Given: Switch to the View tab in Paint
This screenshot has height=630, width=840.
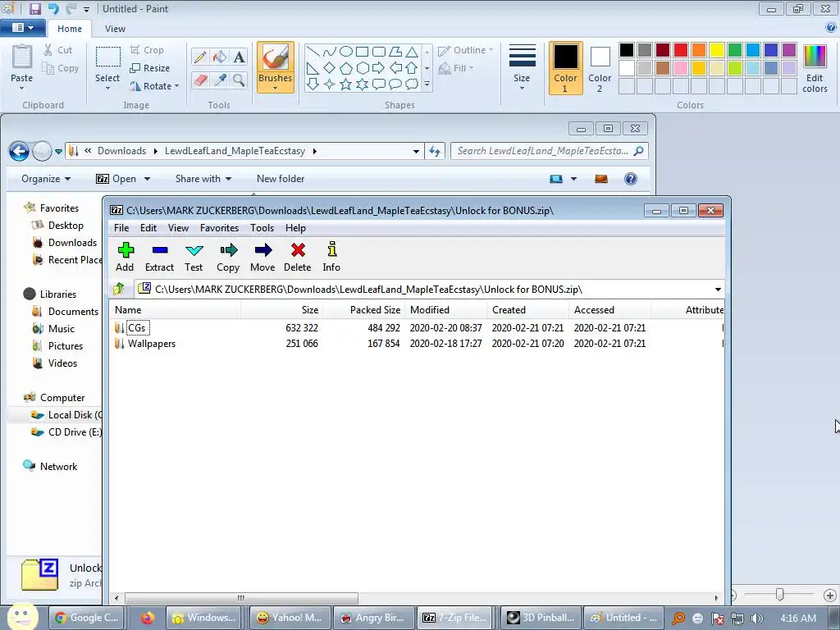Looking at the screenshot, I should pos(115,29).
